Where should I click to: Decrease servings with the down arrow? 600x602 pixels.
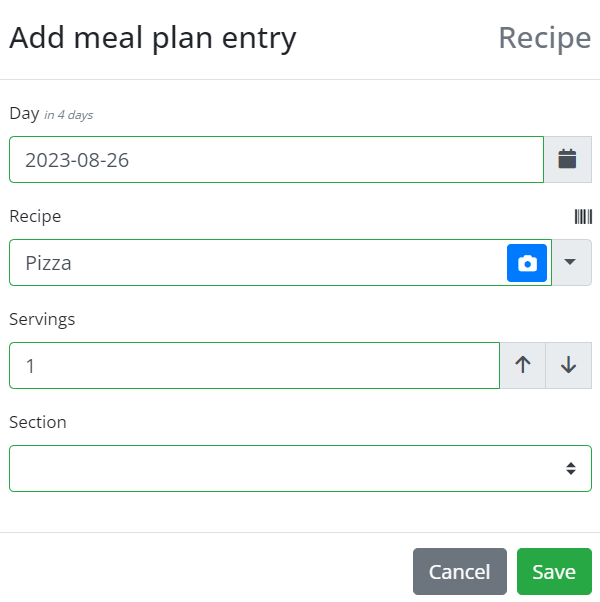coord(569,365)
